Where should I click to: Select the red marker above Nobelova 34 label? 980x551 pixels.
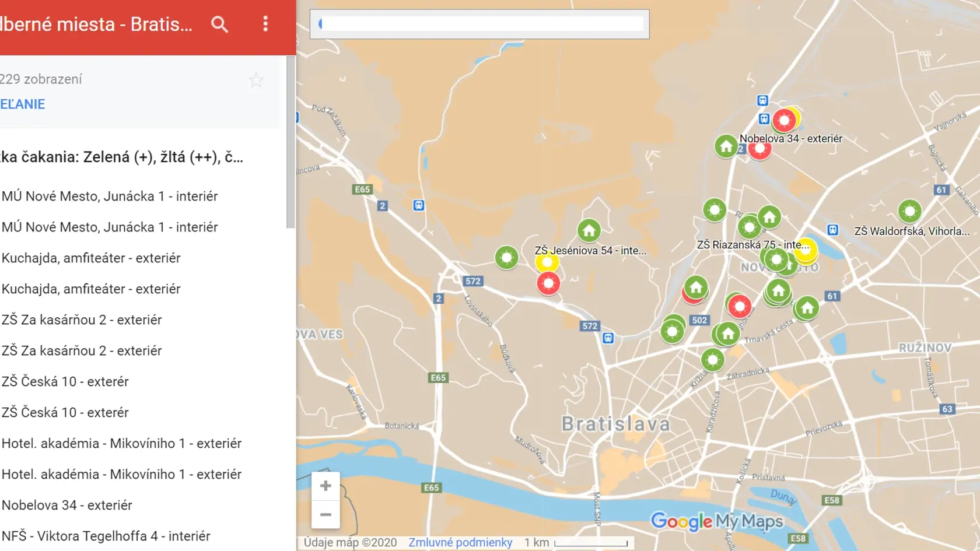coord(784,121)
